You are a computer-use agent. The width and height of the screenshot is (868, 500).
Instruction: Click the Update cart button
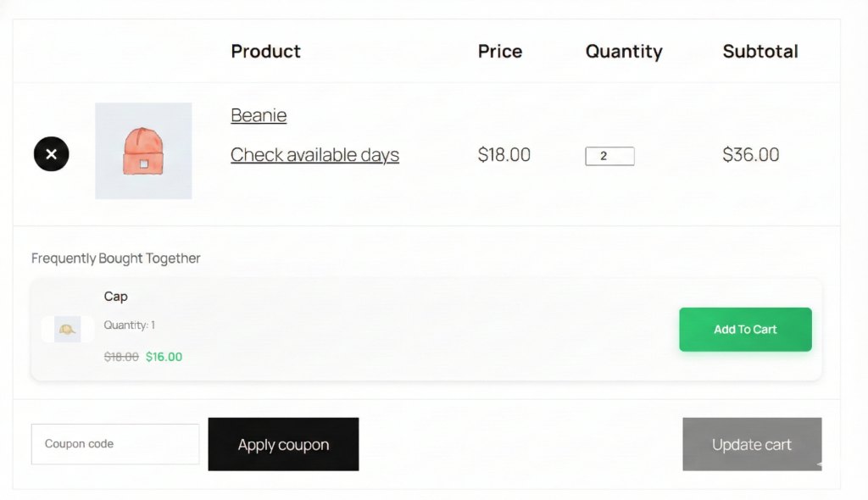click(752, 444)
